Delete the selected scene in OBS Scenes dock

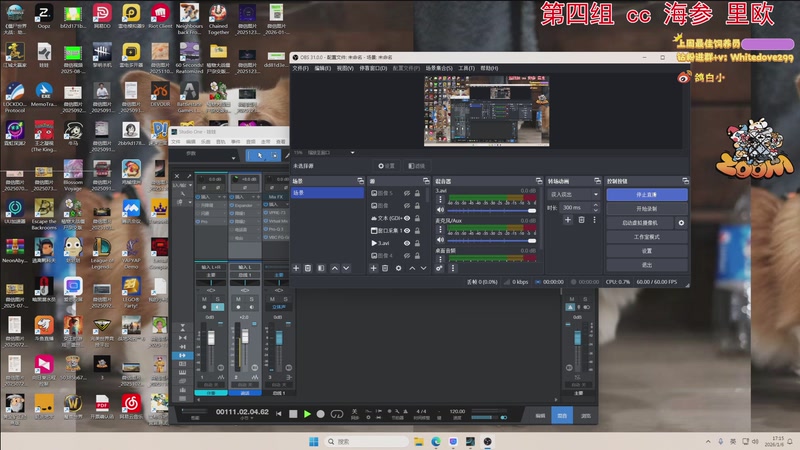[308, 268]
